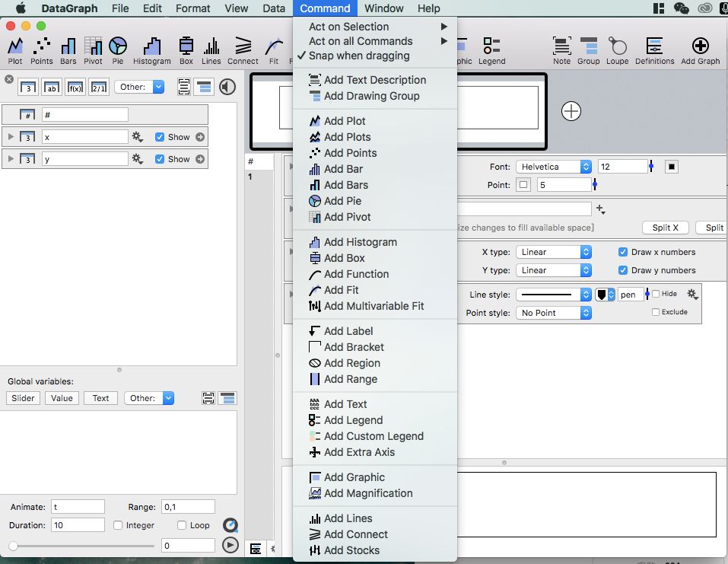Click the Pie toolbar icon
The image size is (728, 564).
(118, 51)
